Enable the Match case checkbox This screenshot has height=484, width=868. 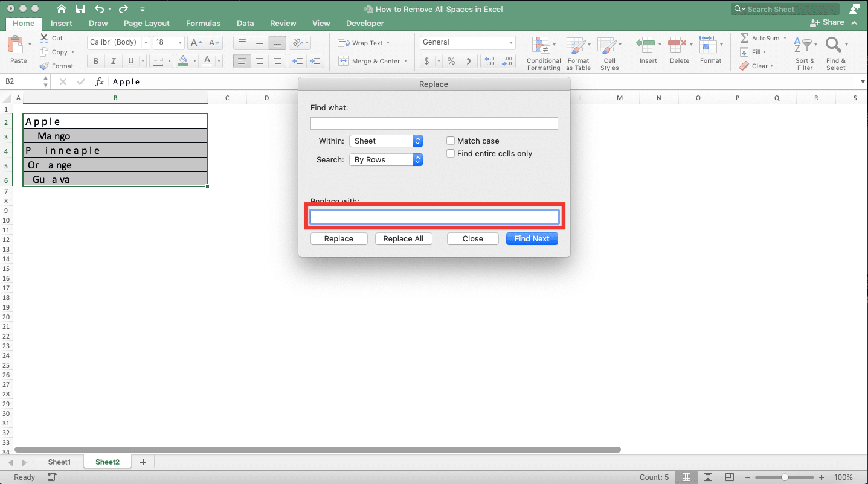(x=451, y=141)
